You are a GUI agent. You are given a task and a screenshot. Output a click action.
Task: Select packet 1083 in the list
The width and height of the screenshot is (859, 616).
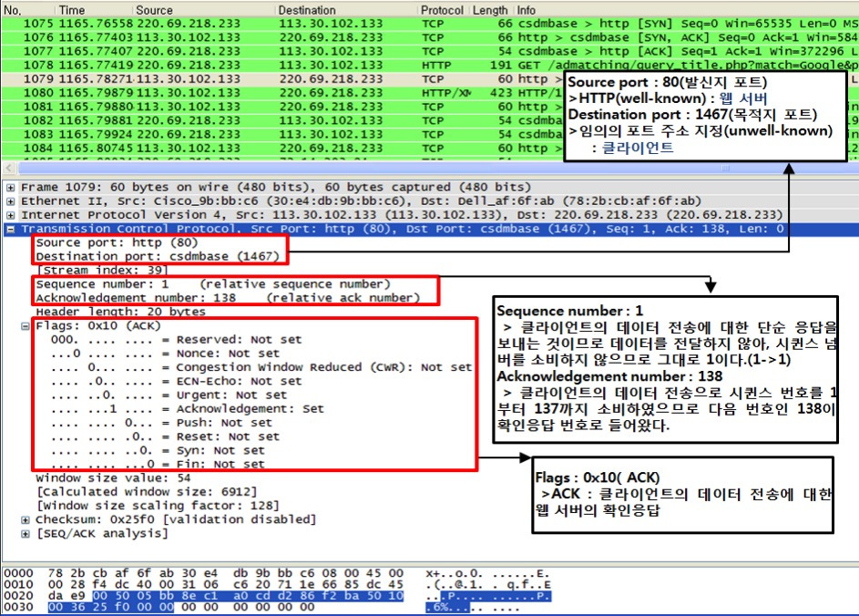coord(283,134)
